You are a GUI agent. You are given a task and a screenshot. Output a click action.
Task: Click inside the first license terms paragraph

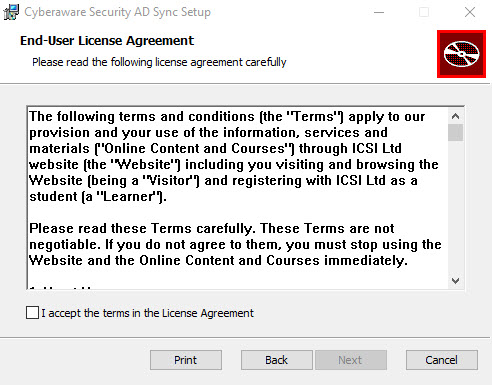(234, 156)
